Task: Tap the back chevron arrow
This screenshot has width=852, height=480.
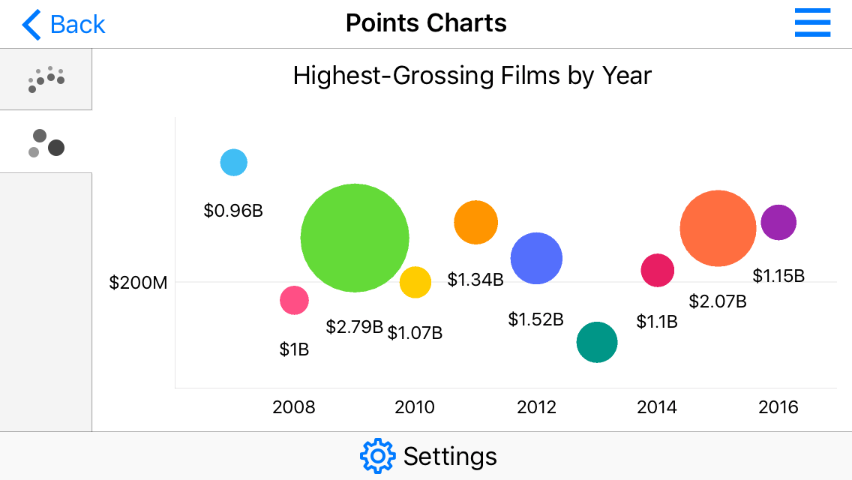Action: coord(32,24)
